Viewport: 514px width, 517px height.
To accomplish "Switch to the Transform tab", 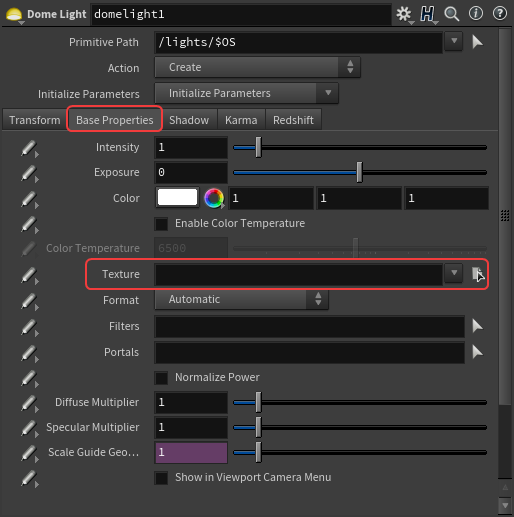I will coord(35,120).
